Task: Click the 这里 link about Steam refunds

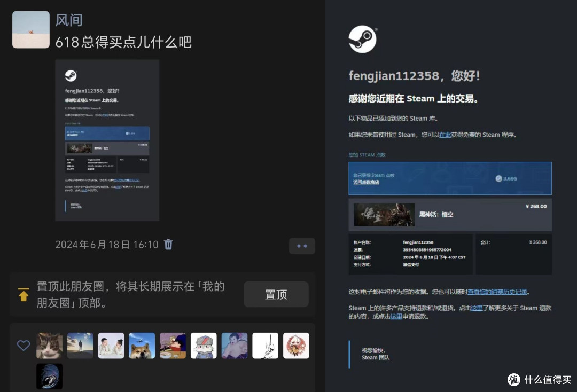Action: (x=477, y=308)
